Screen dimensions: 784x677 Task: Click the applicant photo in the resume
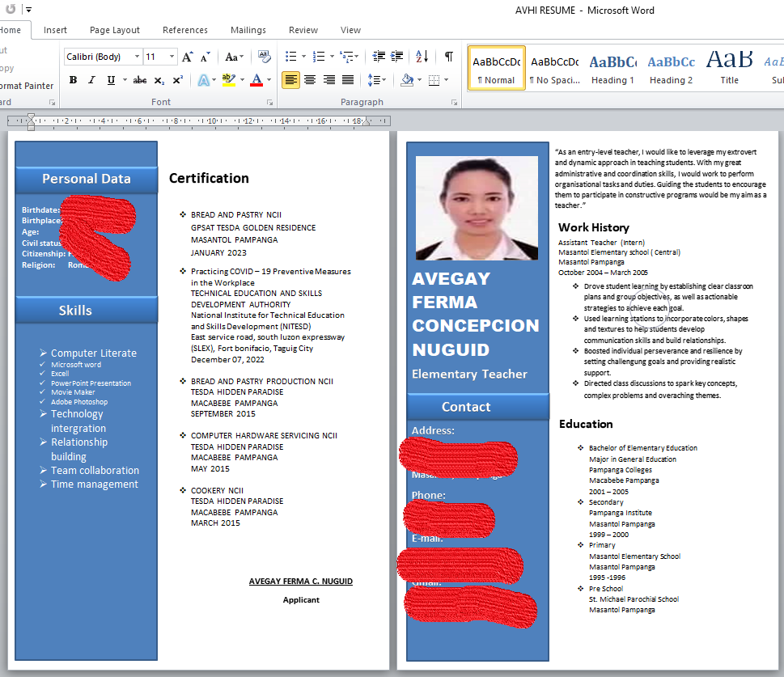(477, 208)
